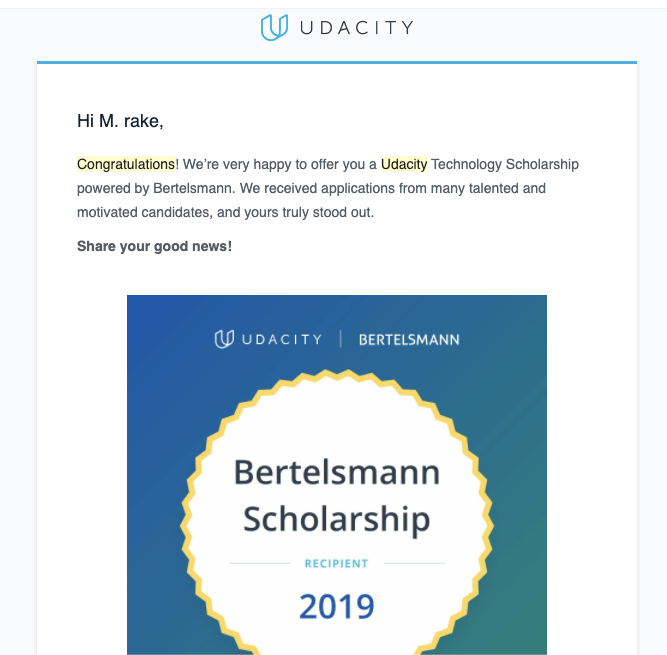Click 'Technology Scholarship' in the first line
Screen dimensions: 667x655
(505, 165)
